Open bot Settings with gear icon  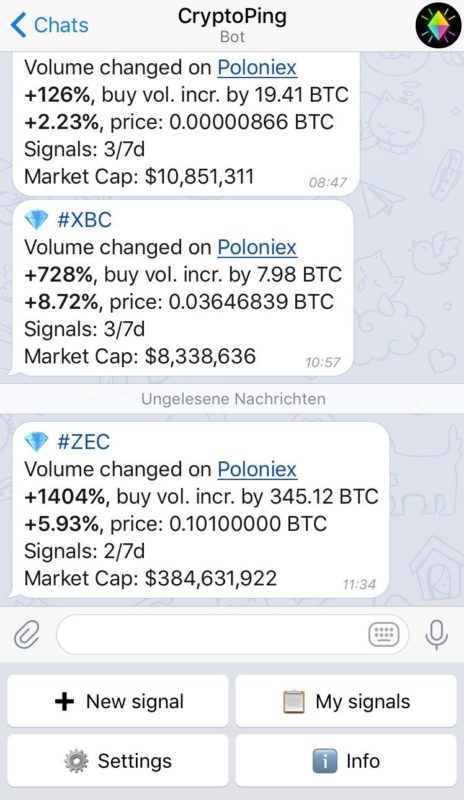[118, 761]
